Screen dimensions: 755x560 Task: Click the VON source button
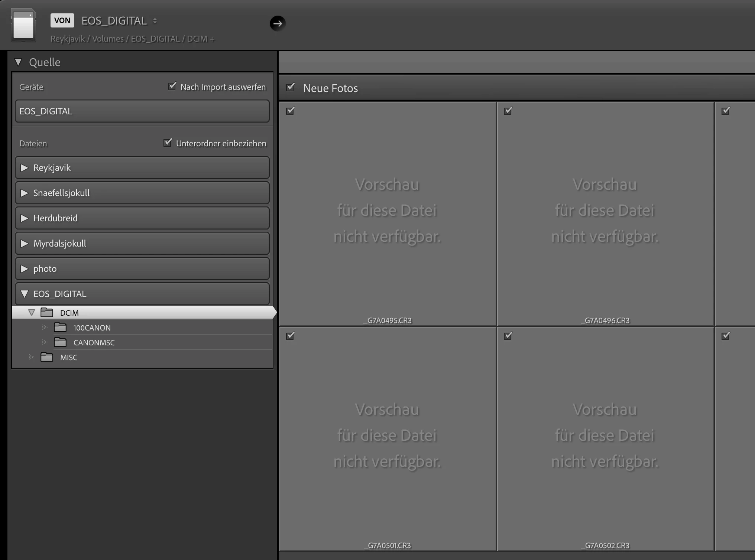[x=62, y=20]
